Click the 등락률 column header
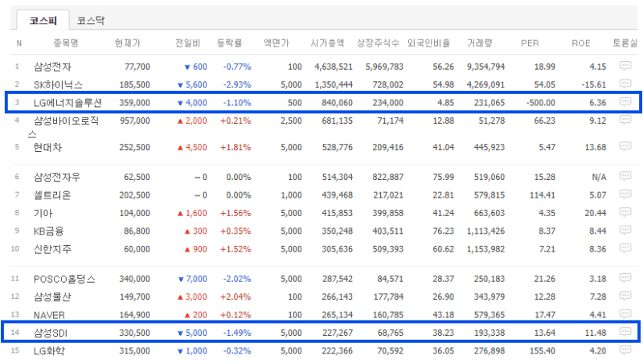The width and height of the screenshot is (643, 364). (229, 43)
